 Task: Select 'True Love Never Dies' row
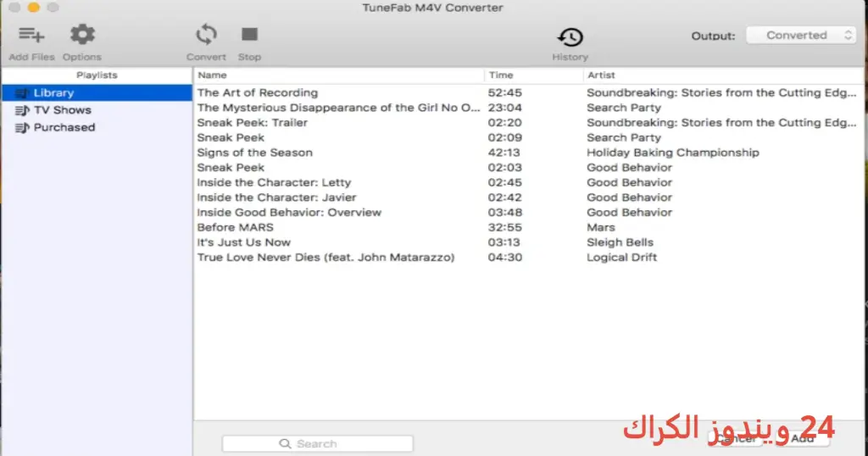click(529, 258)
